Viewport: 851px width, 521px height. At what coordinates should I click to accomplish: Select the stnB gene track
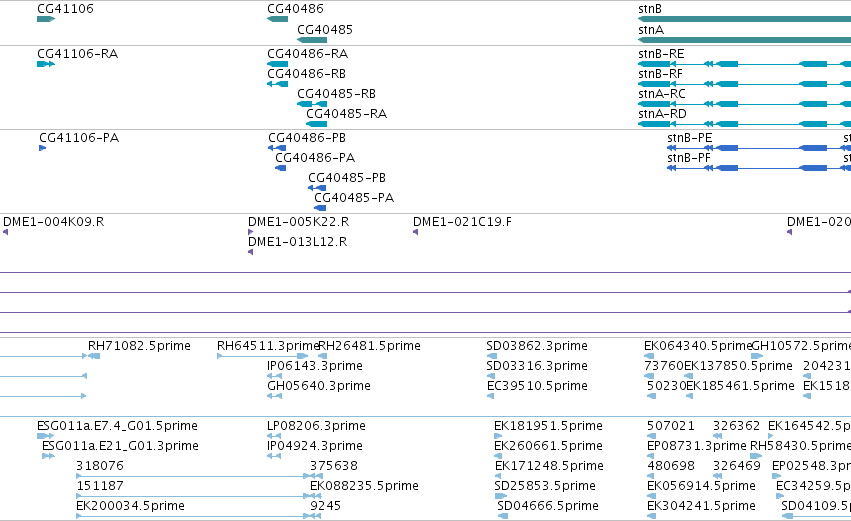tap(745, 19)
